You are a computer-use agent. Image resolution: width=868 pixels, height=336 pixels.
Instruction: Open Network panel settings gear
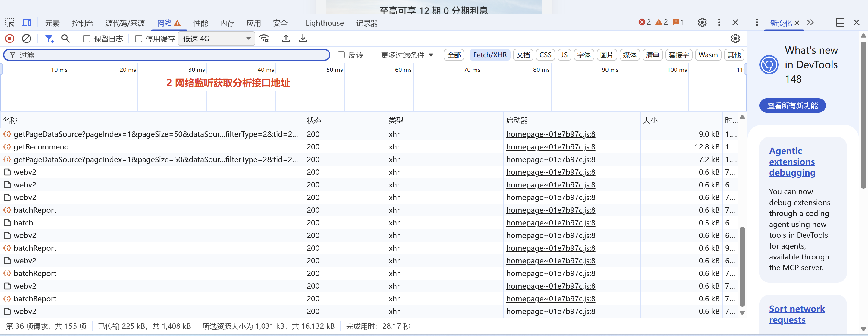(x=735, y=39)
